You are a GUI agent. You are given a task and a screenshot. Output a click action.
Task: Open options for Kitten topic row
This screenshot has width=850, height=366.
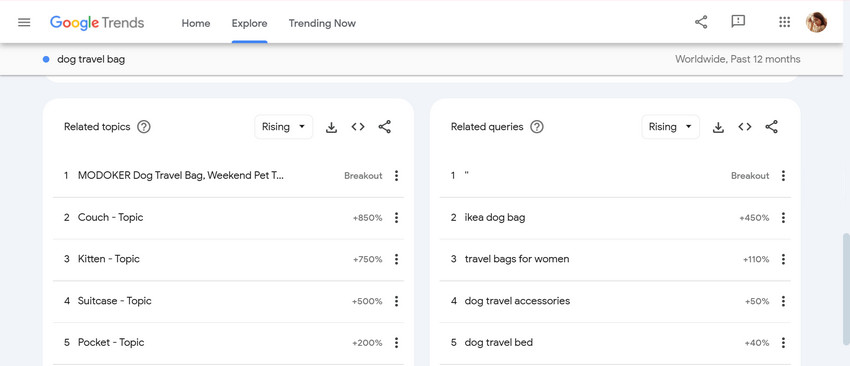coord(396,259)
